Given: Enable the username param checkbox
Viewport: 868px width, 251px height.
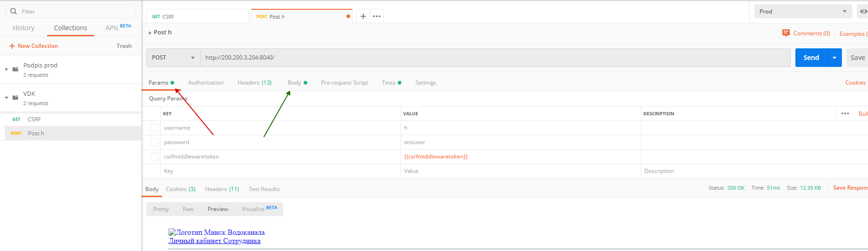Looking at the screenshot, I should pos(155,128).
